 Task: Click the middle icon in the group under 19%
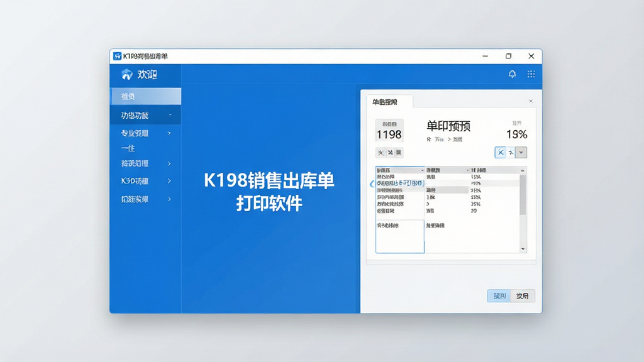(x=511, y=153)
